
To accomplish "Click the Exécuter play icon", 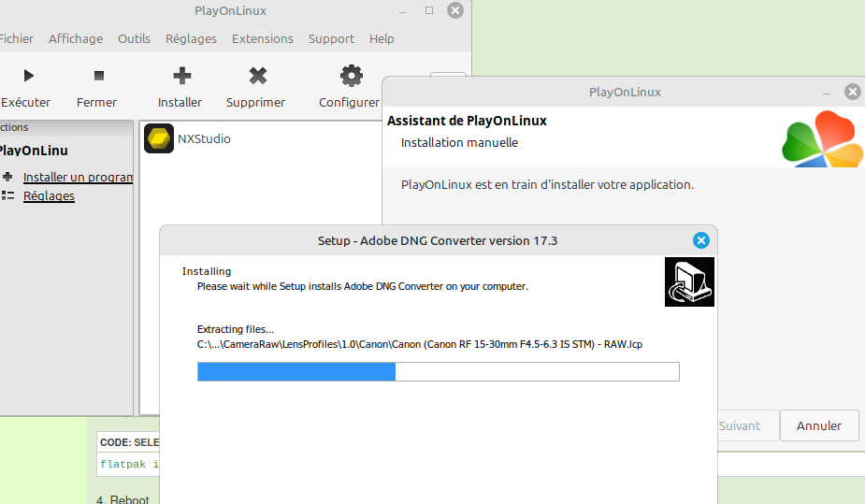I will [28, 76].
